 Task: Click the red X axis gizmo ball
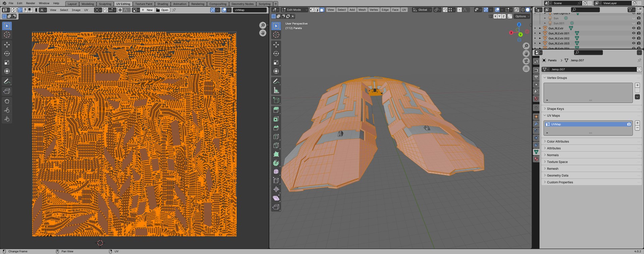[511, 33]
